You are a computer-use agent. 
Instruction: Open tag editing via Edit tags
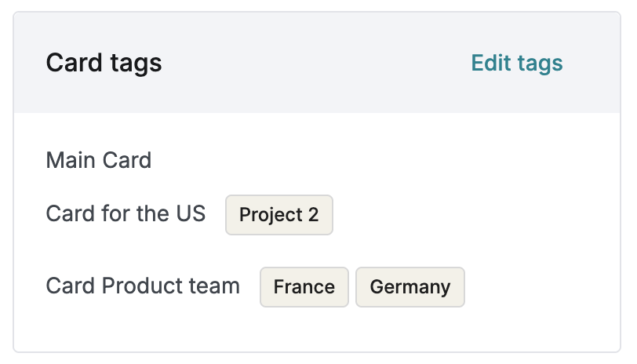[516, 63]
